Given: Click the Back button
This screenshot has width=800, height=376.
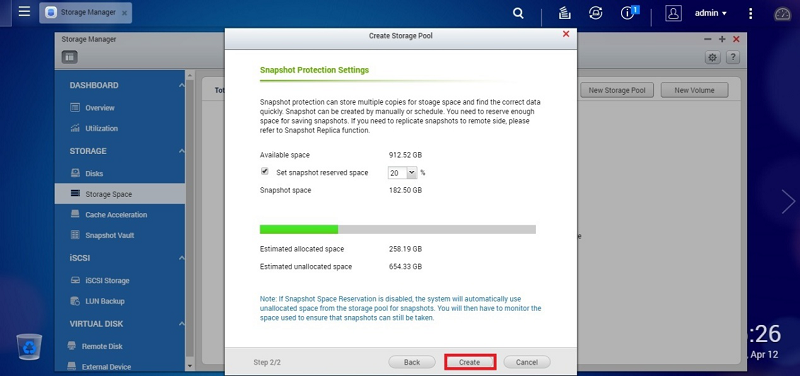Looking at the screenshot, I should click(x=412, y=362).
